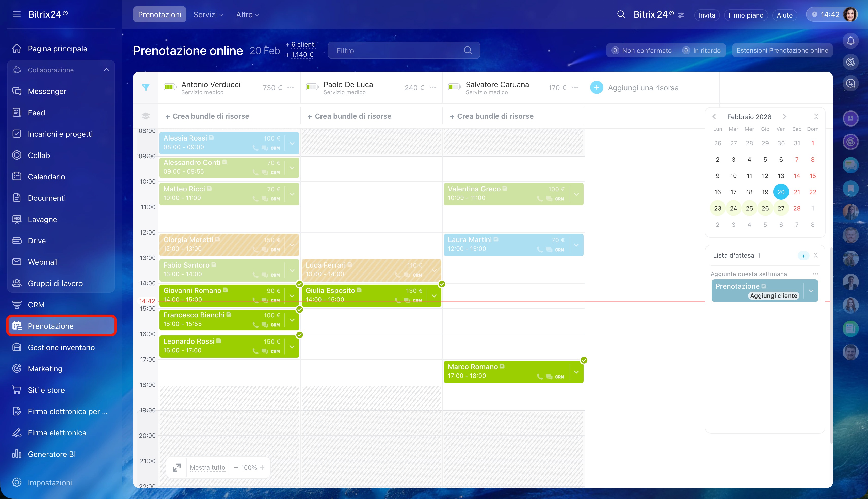
Task: Open CRM in the left sidebar
Action: [x=36, y=305]
